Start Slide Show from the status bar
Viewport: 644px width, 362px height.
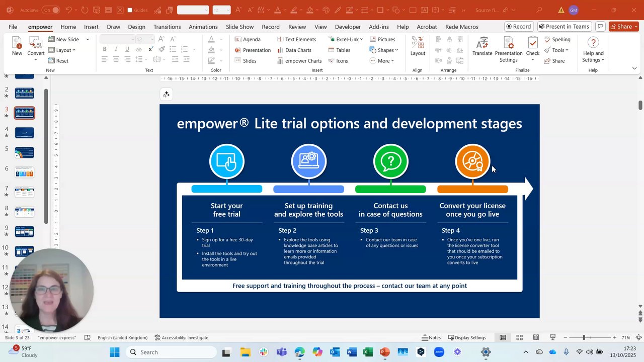tap(552, 338)
